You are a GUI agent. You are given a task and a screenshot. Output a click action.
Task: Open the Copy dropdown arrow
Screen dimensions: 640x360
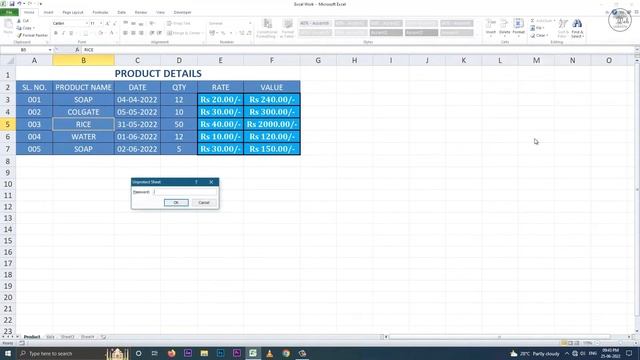(34, 28)
